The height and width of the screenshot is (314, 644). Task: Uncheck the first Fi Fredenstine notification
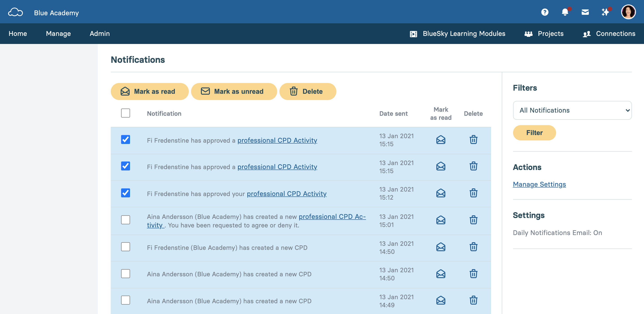point(126,140)
